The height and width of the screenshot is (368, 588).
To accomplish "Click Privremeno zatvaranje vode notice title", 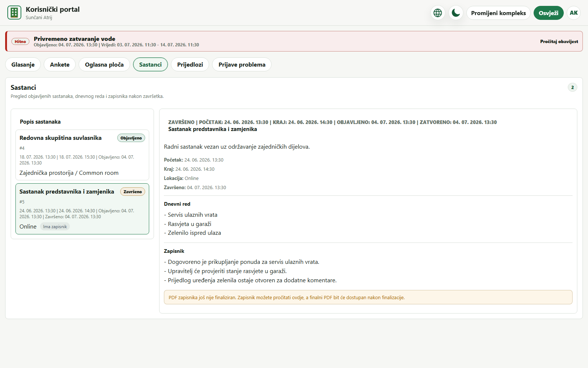I will 75,39.
